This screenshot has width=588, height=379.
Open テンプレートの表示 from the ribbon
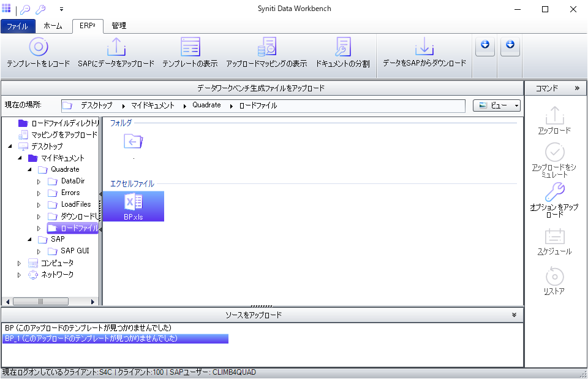click(190, 47)
